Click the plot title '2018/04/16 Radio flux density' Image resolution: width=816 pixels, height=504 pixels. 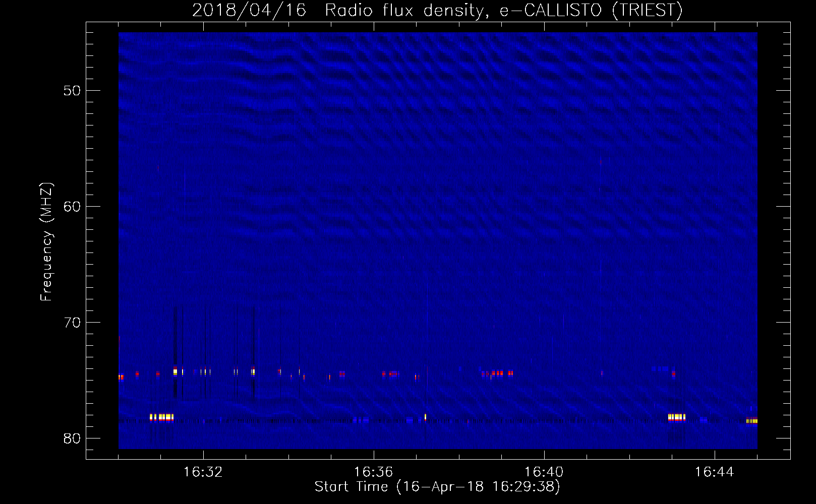(437, 10)
